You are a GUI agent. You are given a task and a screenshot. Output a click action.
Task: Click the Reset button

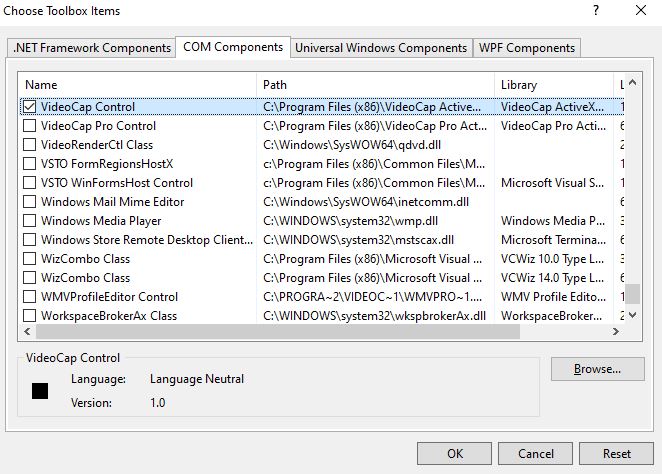pyautogui.click(x=616, y=453)
